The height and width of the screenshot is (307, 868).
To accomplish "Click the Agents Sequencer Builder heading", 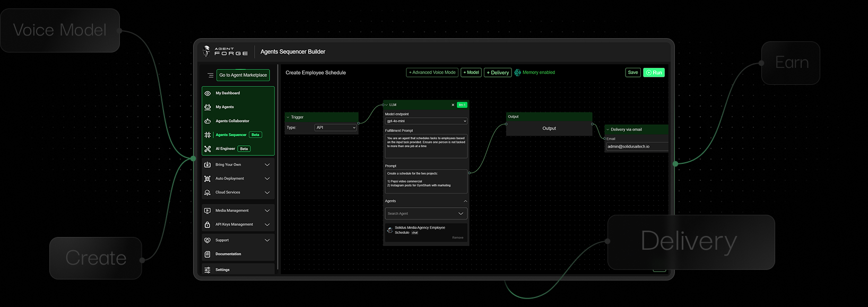I will click(x=293, y=51).
